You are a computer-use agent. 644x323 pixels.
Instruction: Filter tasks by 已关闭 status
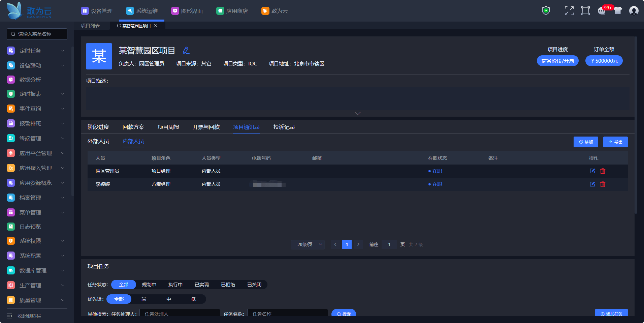(254, 285)
